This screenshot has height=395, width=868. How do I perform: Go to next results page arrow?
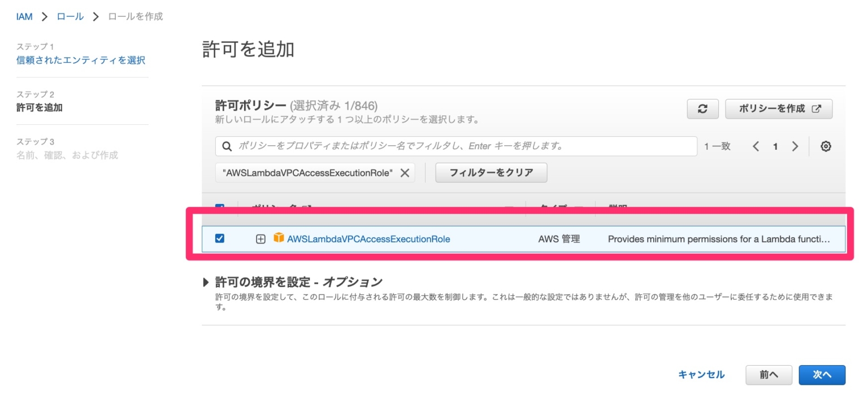pyautogui.click(x=795, y=146)
